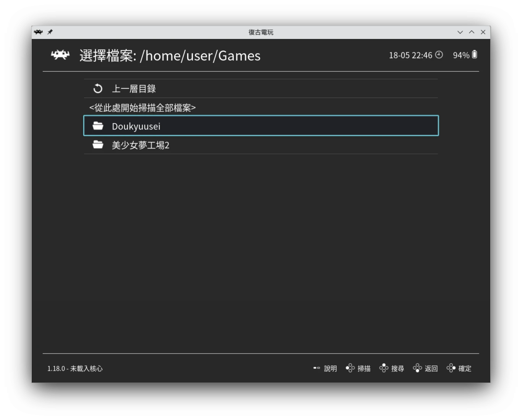Click the 確定 confirm label

(465, 368)
